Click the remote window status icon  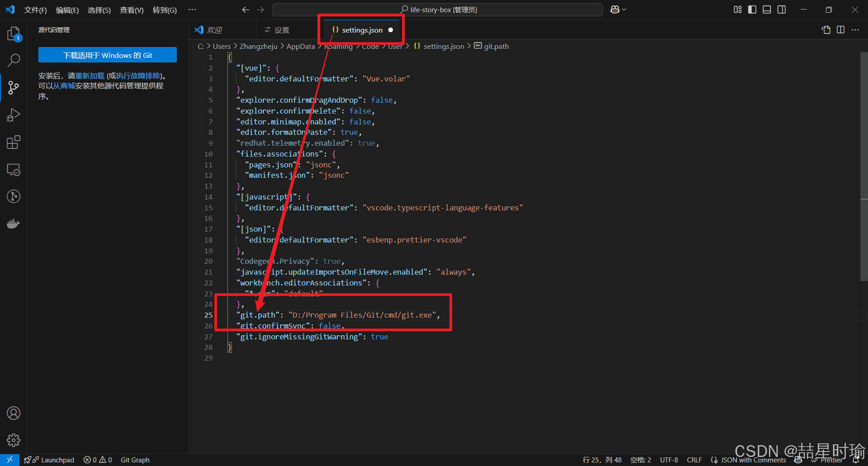point(9,460)
